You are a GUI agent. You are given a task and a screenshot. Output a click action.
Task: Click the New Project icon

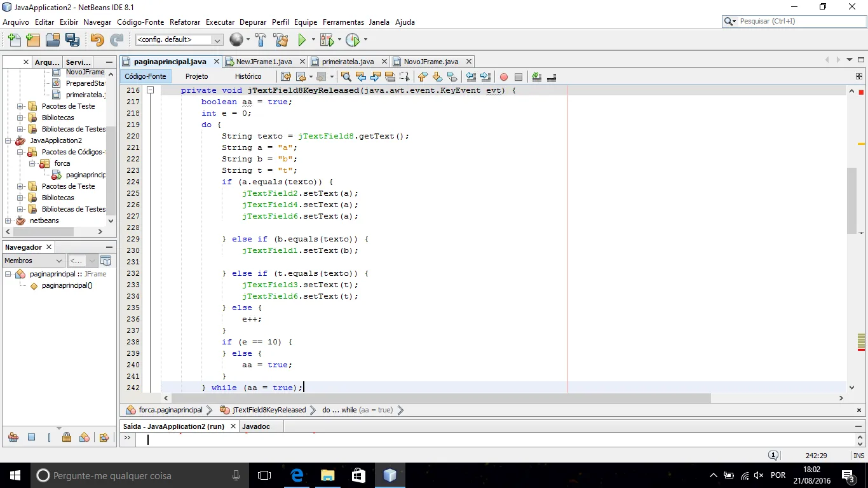tap(33, 40)
